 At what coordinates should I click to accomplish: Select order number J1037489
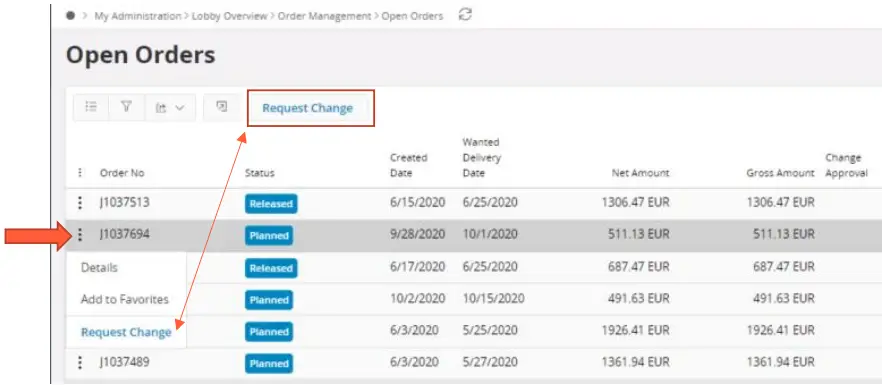124,362
